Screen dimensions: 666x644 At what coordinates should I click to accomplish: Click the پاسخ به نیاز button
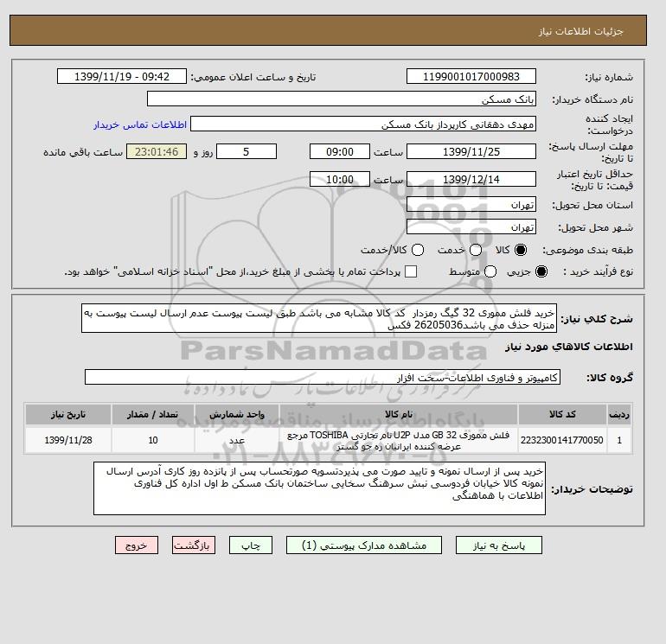pyautogui.click(x=499, y=545)
